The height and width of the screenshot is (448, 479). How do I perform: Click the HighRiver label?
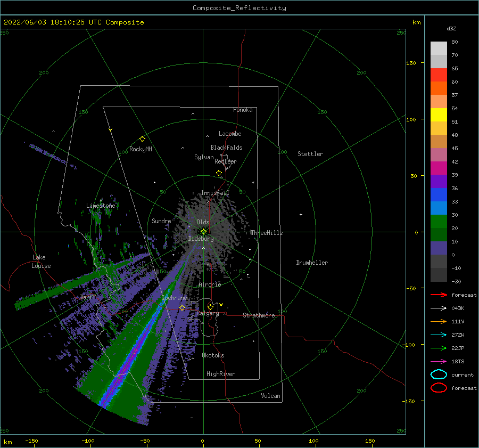tap(221, 374)
